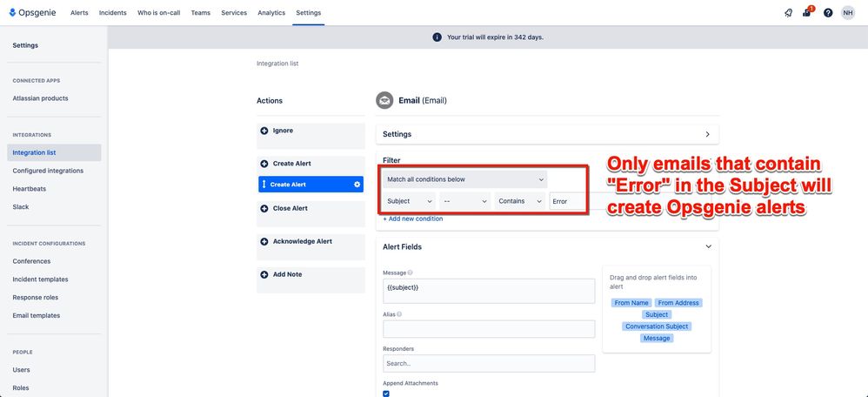Click plus icon next to Add Note
The height and width of the screenshot is (397, 868).
pyautogui.click(x=264, y=274)
